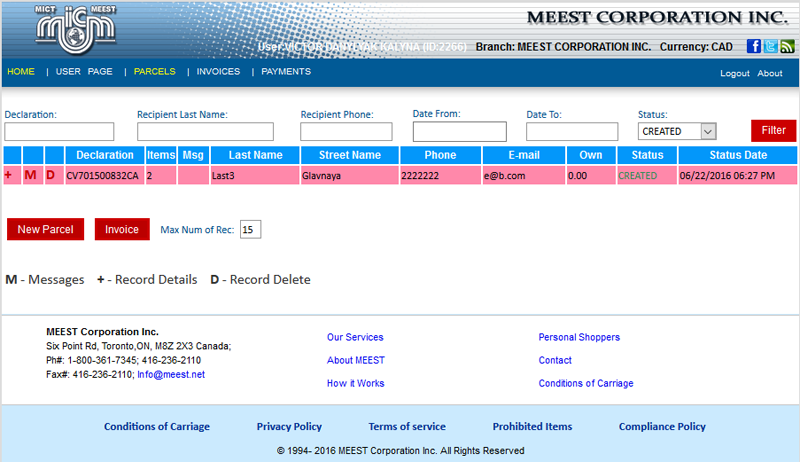Open the Info@meest.net email link
Screen dimensions: 800x462
pyautogui.click(x=171, y=374)
